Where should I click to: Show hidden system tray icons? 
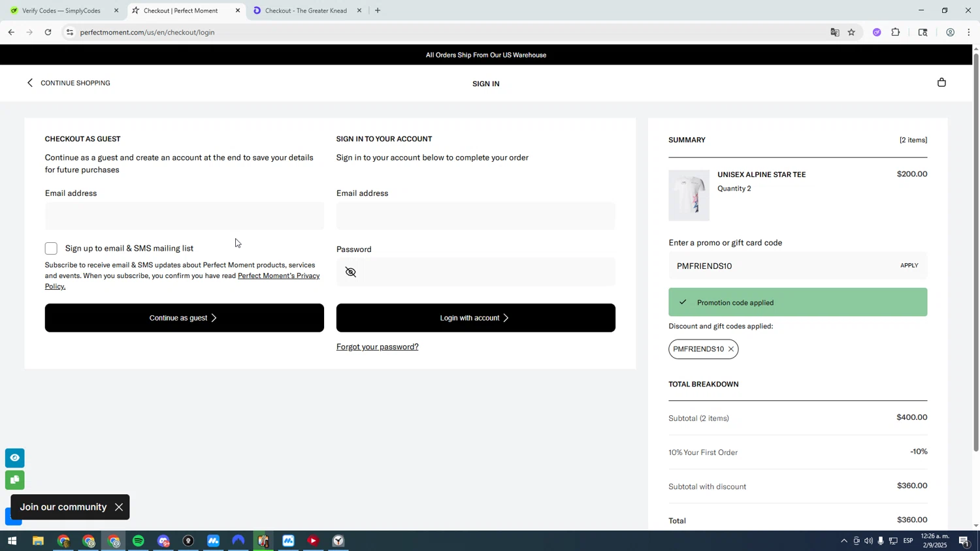tap(843, 541)
